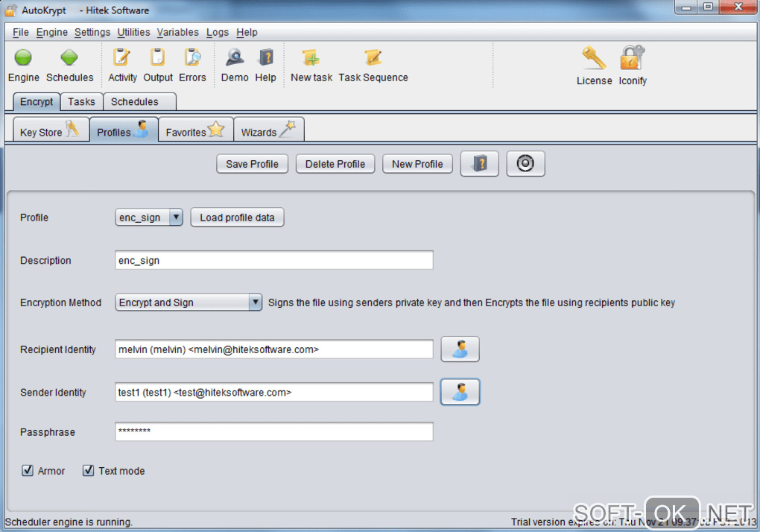This screenshot has height=532, width=760.
Task: Focus the Description text field
Action: coord(274,260)
